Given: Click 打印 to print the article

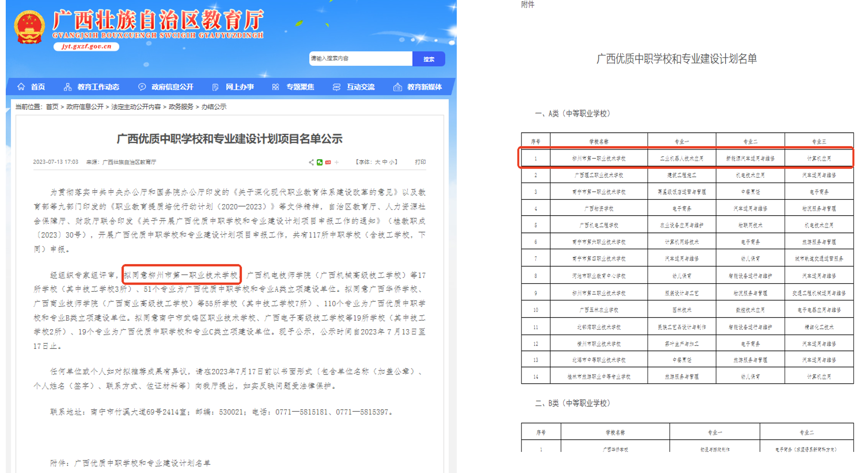Looking at the screenshot, I should click(420, 162).
